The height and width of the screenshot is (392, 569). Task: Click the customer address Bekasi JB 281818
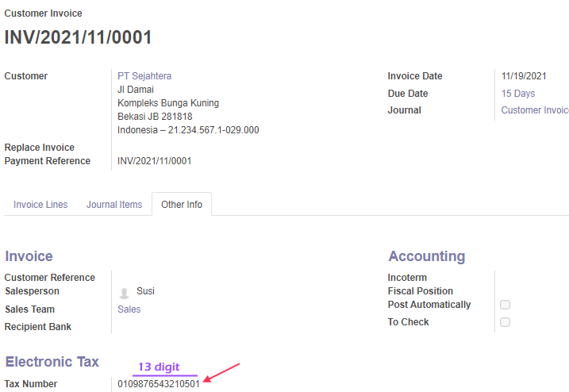[155, 117]
